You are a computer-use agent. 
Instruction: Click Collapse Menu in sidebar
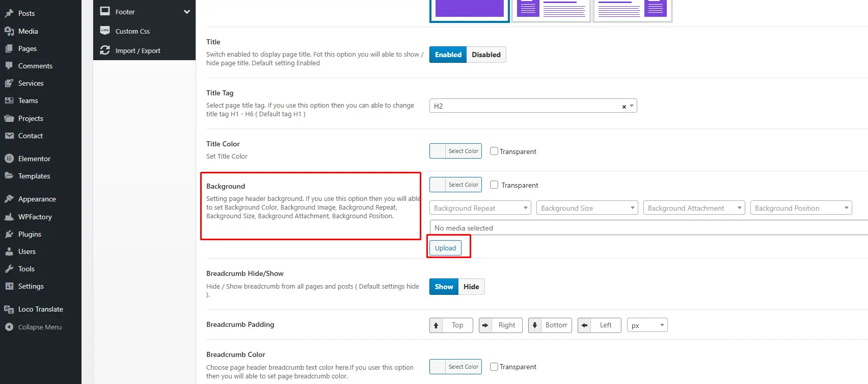click(x=41, y=327)
